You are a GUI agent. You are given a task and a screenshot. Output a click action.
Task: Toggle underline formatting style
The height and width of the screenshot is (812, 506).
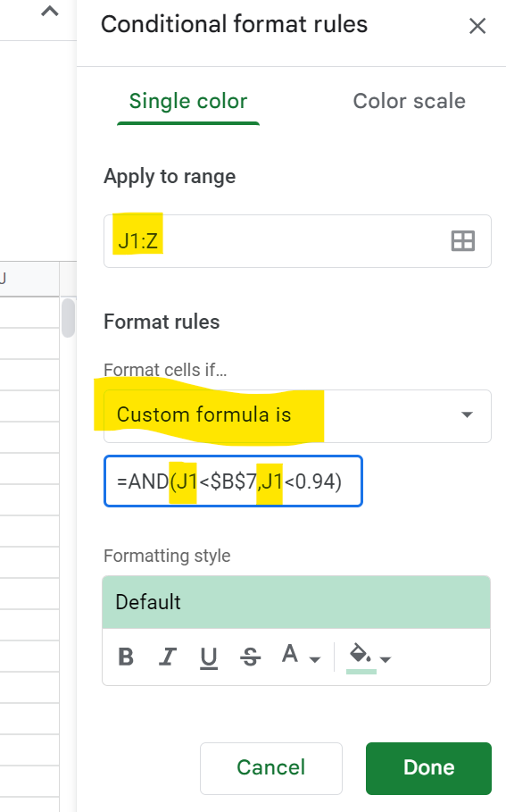209,657
